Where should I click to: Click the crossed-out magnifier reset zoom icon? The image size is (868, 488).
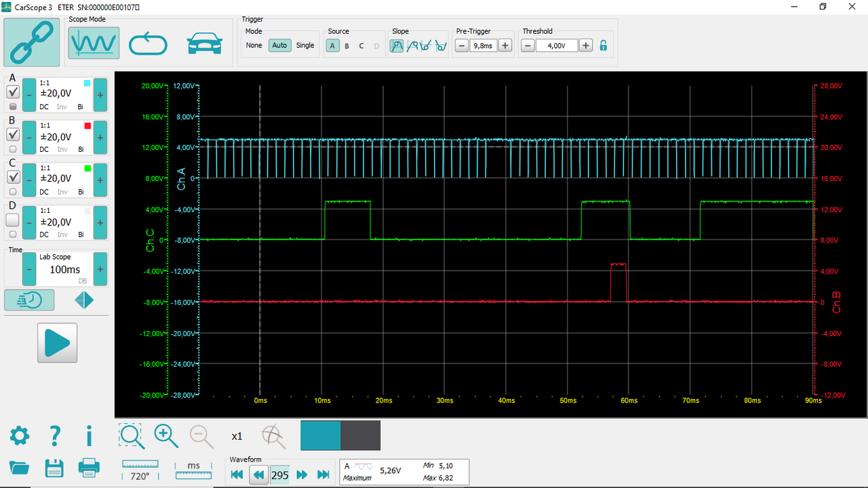(x=273, y=436)
